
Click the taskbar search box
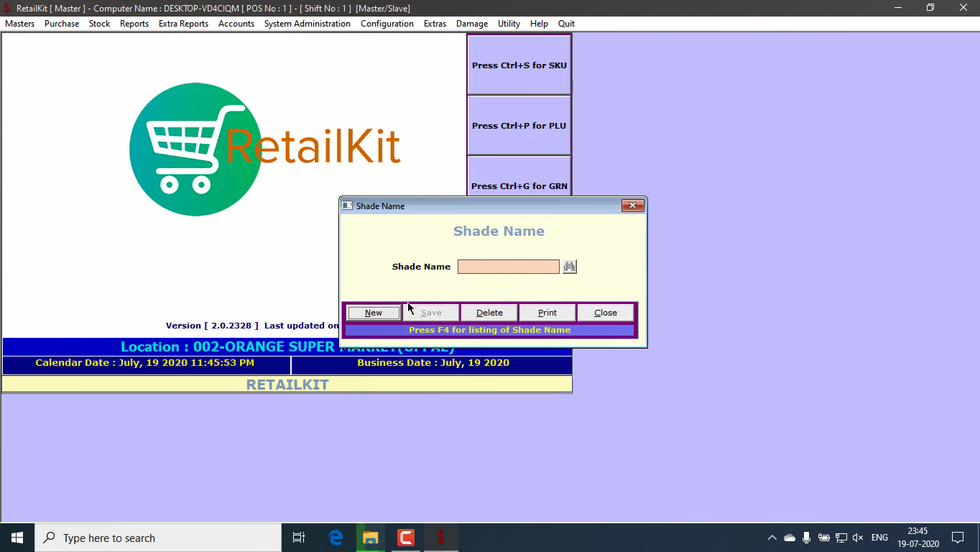pos(158,538)
